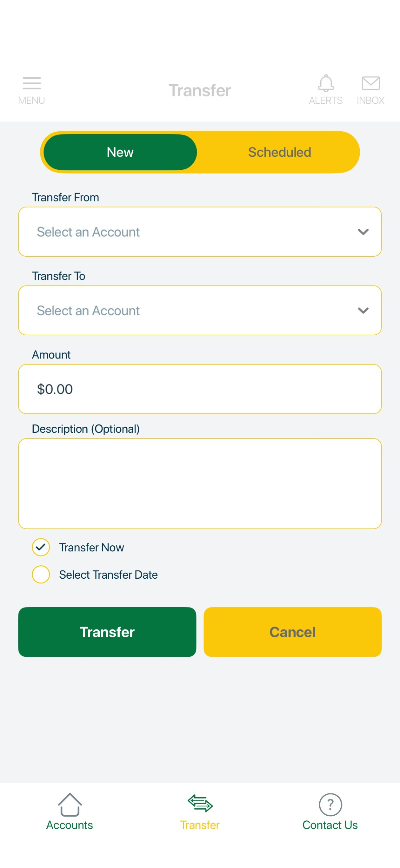Open the INBOX envelope icon
The width and height of the screenshot is (400, 868).
(371, 83)
